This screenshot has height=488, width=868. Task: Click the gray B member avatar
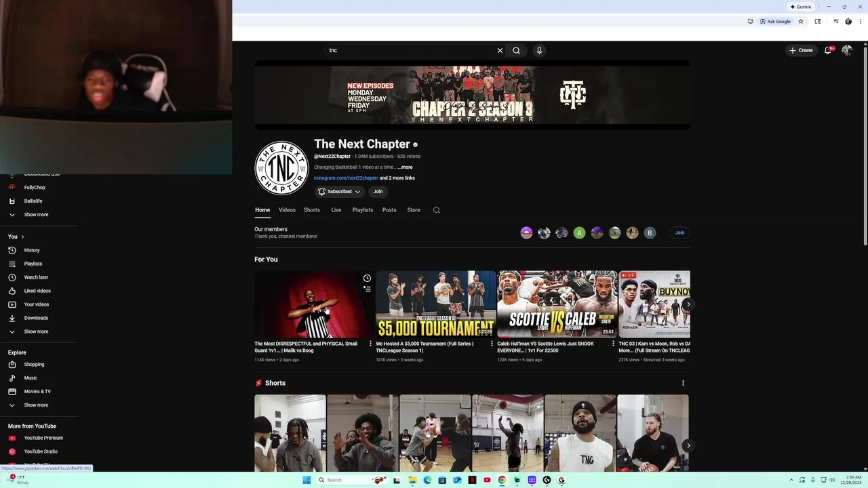650,232
